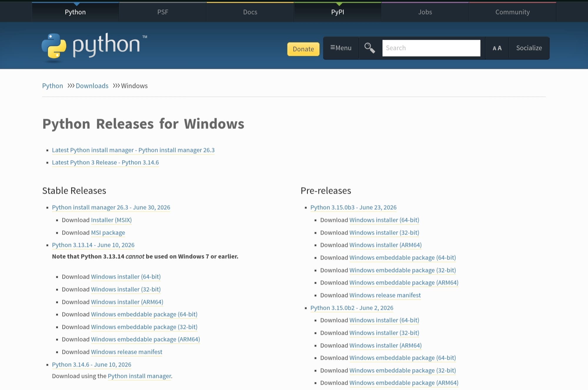This screenshot has height=390, width=588.
Task: Download 3.15.0b2 Windows installer (ARM64)
Action: tap(385, 345)
